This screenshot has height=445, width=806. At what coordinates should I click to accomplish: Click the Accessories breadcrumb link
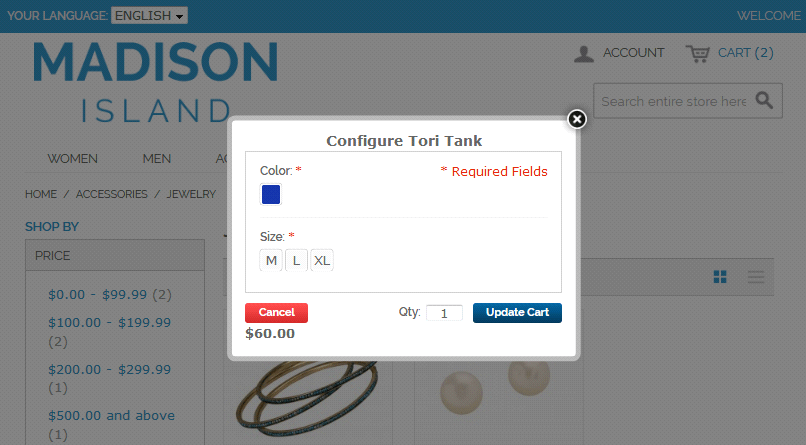click(x=111, y=194)
